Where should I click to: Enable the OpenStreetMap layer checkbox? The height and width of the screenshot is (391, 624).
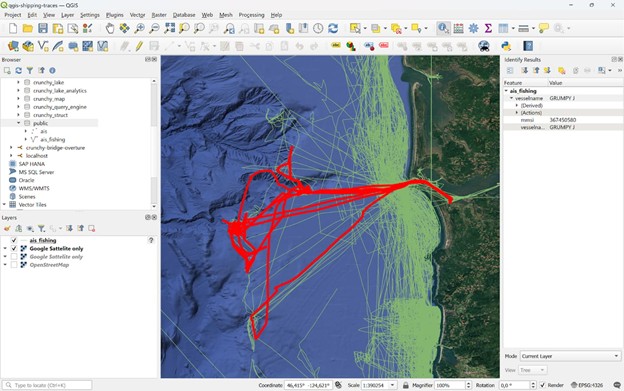coord(14,265)
